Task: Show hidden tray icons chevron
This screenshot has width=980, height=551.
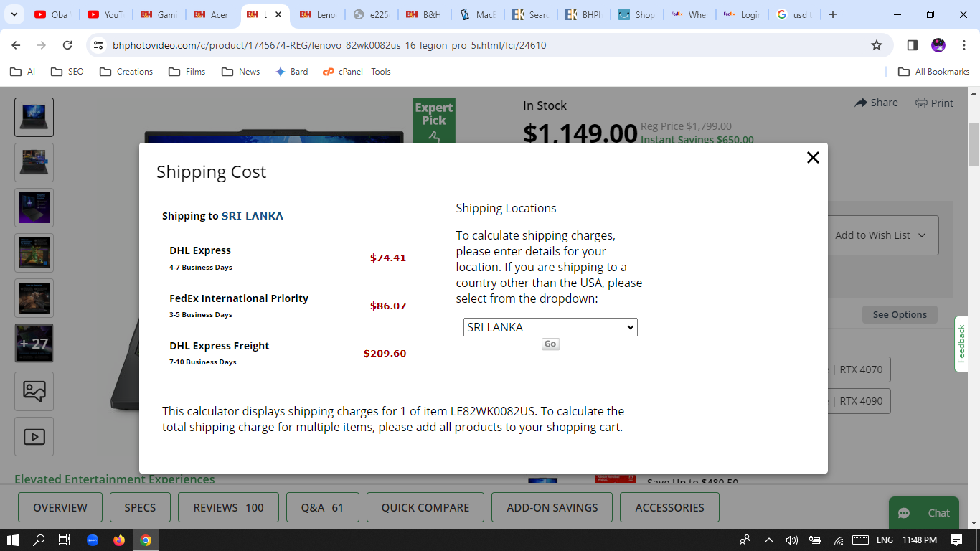Action: (x=769, y=540)
